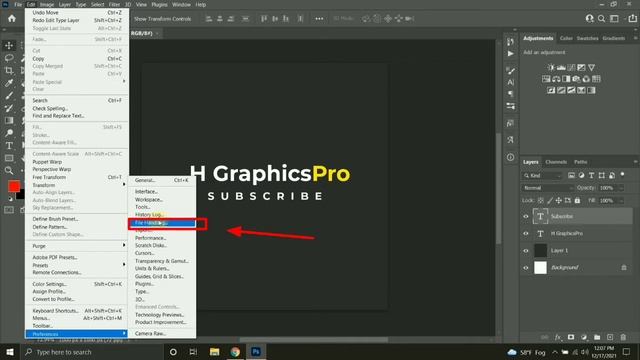Click the Home icon in options bar
Screen dimensions: 640x360
point(12,18)
